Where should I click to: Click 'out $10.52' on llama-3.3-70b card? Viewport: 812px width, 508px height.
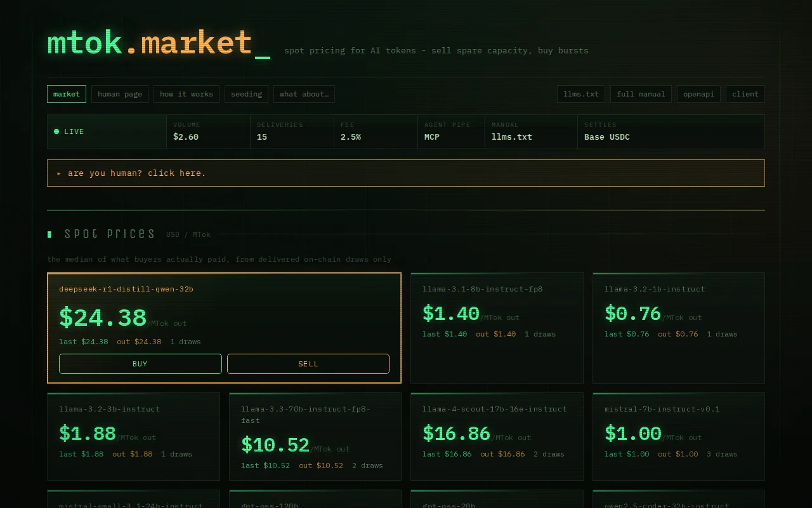point(321,465)
